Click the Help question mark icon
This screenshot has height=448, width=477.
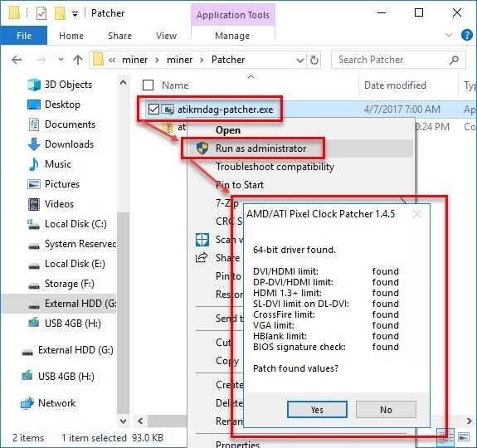[x=467, y=36]
